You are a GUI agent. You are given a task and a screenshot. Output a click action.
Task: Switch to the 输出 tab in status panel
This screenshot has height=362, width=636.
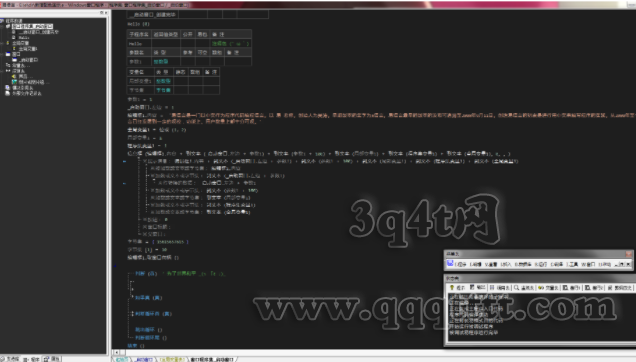pyautogui.click(x=478, y=287)
